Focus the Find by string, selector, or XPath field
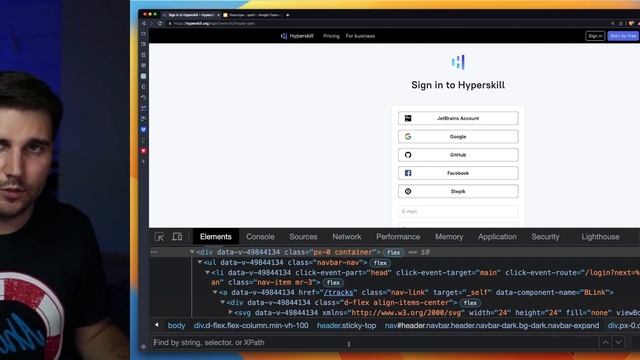640x360 pixels. (x=375, y=342)
